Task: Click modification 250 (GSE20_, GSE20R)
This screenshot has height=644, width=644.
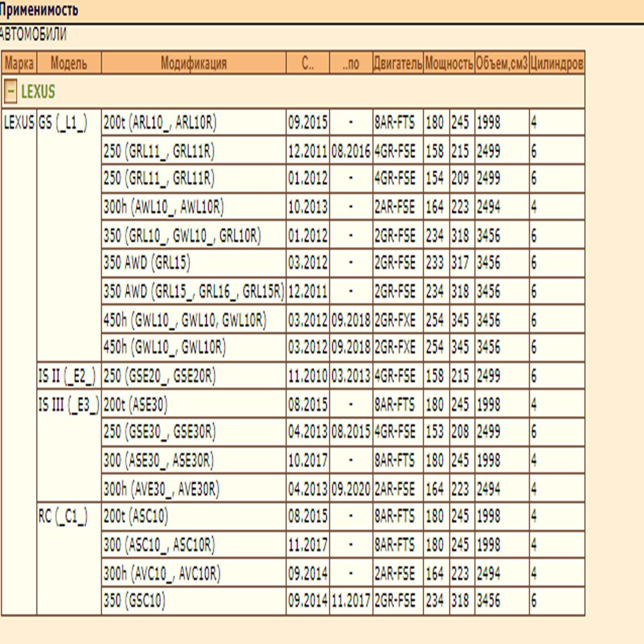Action: (159, 376)
